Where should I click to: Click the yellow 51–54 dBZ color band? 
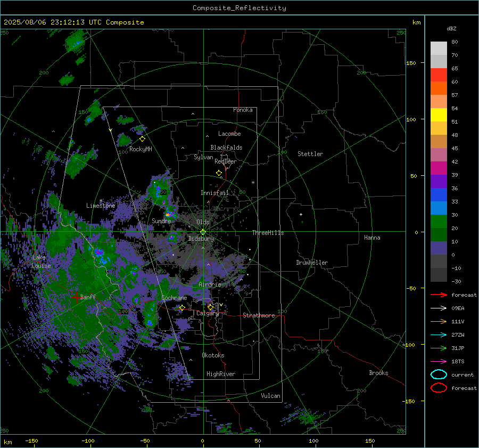point(439,115)
